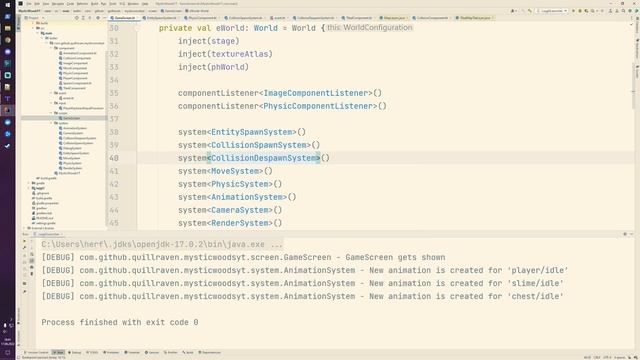Click file encoding UTF-8 in status bar
The width and height of the screenshot is (640, 360).
pos(607,358)
